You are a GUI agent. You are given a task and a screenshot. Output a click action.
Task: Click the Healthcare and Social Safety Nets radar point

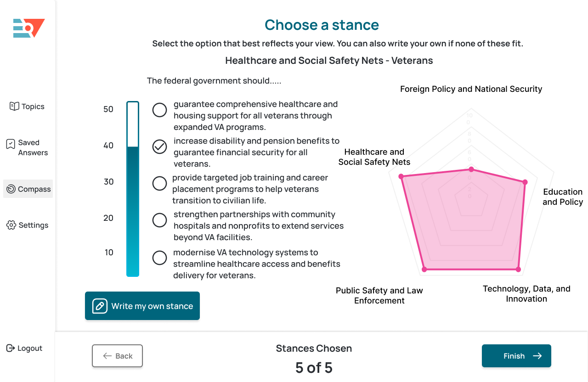click(401, 176)
